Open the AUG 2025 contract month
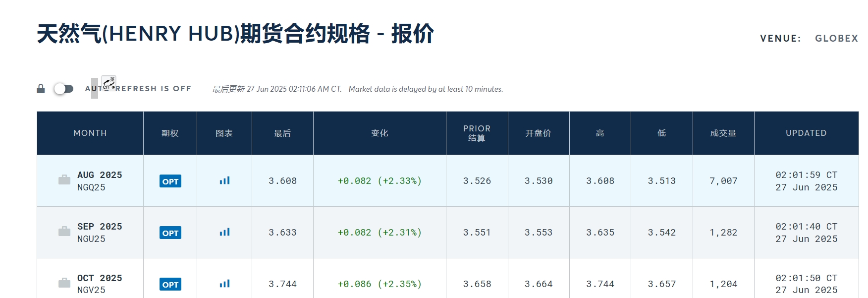This screenshot has width=868, height=298. [100, 175]
